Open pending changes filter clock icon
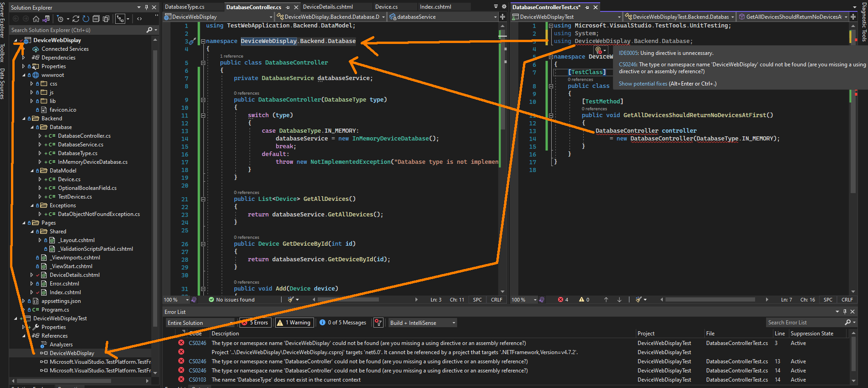868x388 pixels. 60,19
